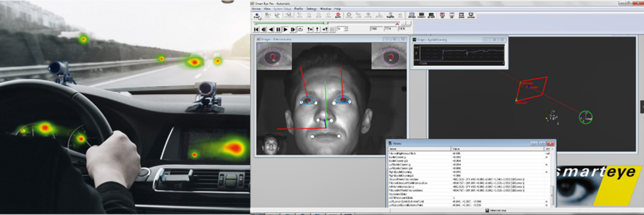Go to the previous marker
Viewport: 644px width, 215px height.
[309, 30]
